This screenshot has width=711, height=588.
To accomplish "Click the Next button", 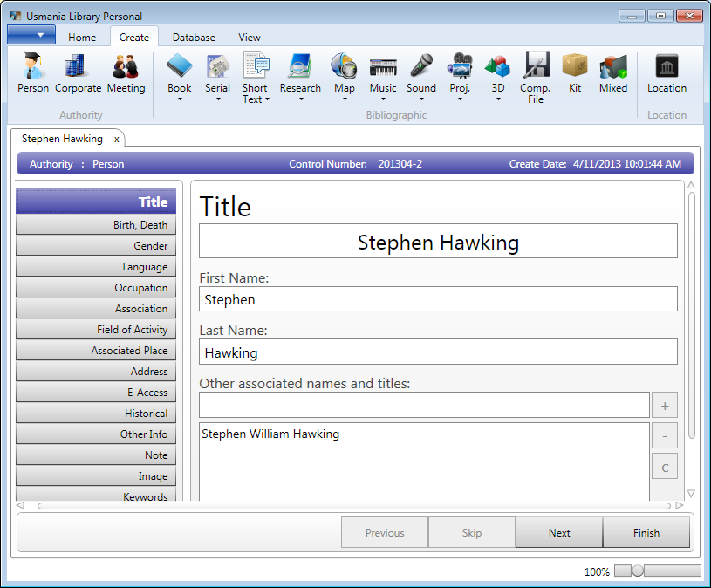I will click(559, 532).
